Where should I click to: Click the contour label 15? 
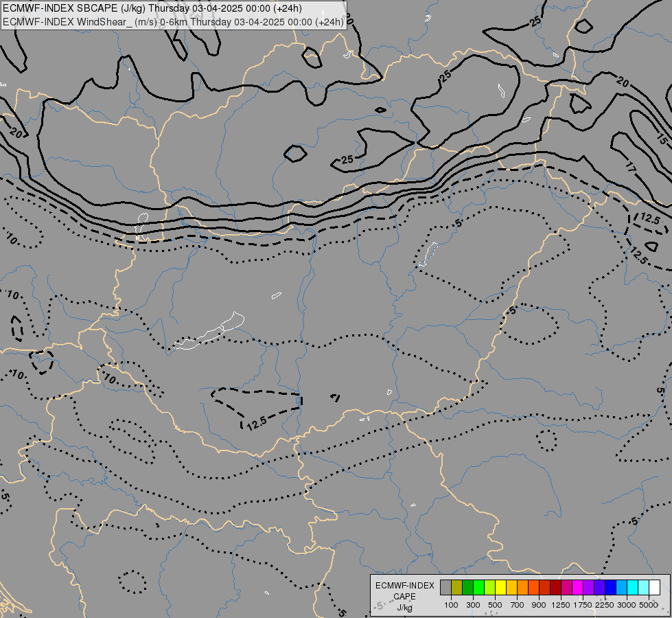pyautogui.click(x=662, y=139)
